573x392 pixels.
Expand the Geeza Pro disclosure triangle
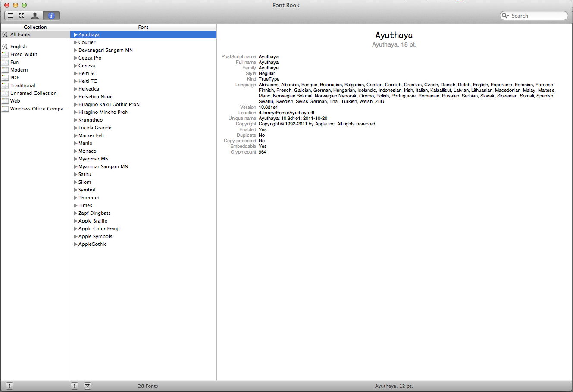(75, 58)
